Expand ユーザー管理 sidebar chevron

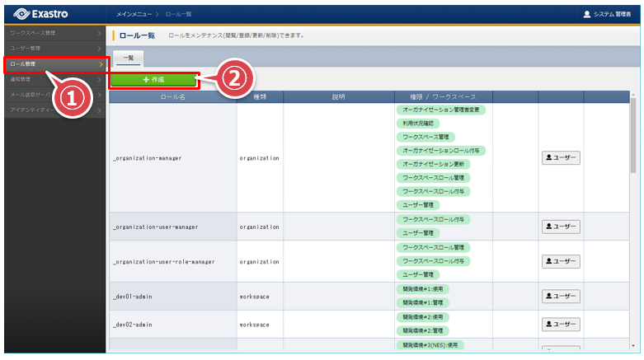point(100,48)
